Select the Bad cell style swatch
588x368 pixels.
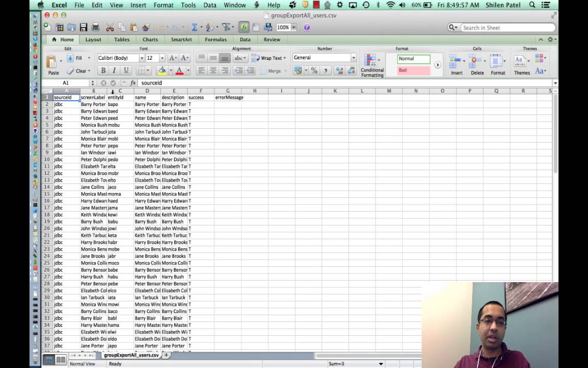[413, 70]
